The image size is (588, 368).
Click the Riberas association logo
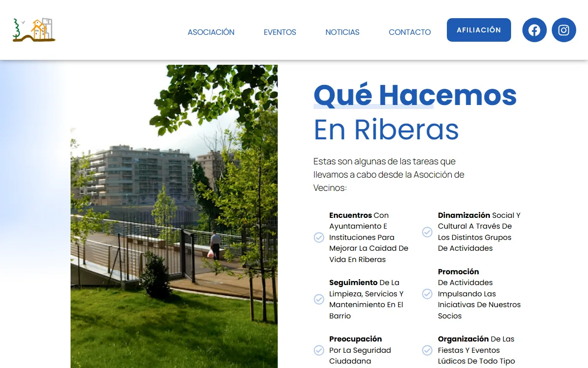34,30
